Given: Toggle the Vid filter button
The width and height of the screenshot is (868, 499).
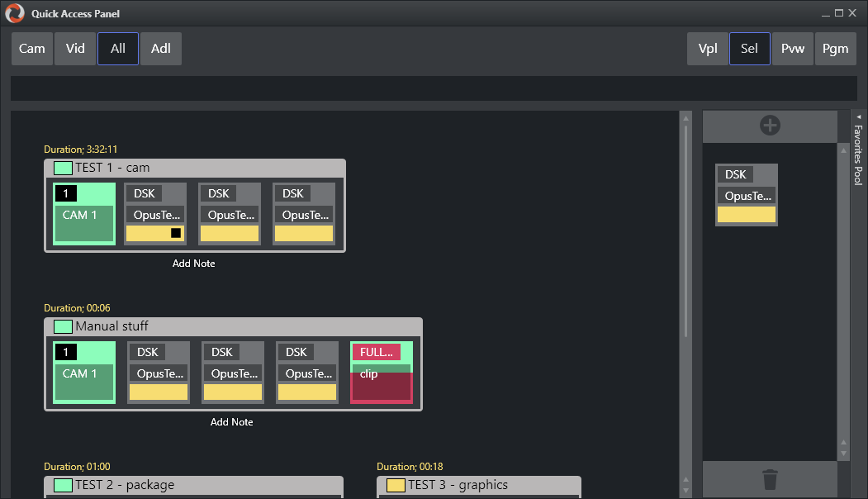Looking at the screenshot, I should 75,49.
